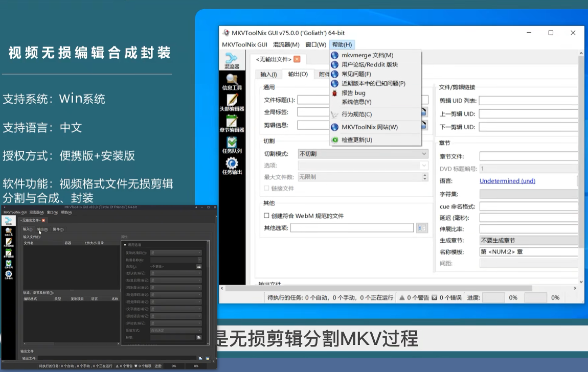The width and height of the screenshot is (588, 372).
Task: Open the 任务输出 job output in the light window's sidebar
Action: (232, 166)
